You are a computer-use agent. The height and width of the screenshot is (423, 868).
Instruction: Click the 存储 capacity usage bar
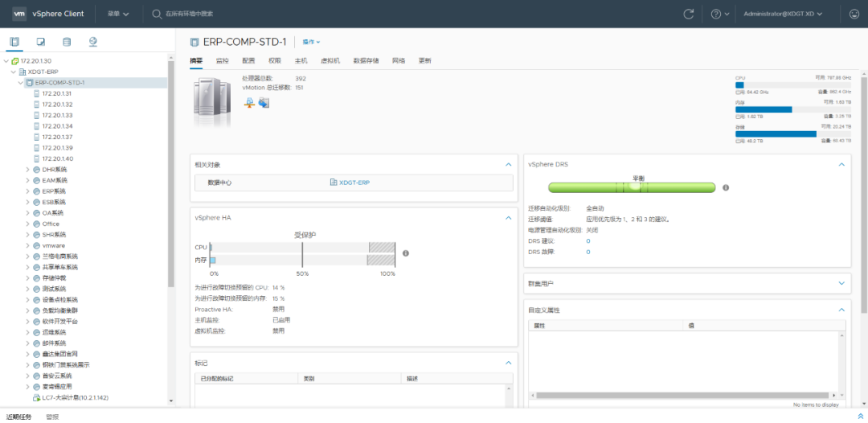792,133
